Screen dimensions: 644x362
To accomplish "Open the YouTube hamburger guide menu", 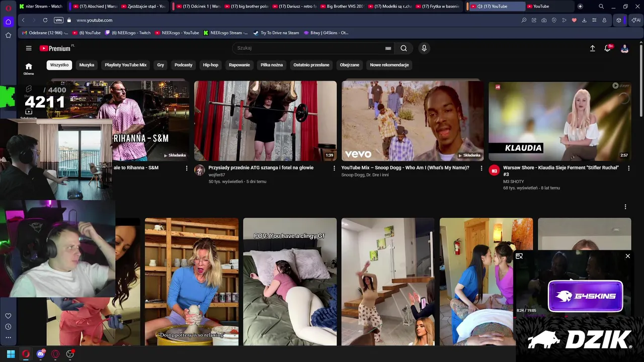I will pos(29,48).
